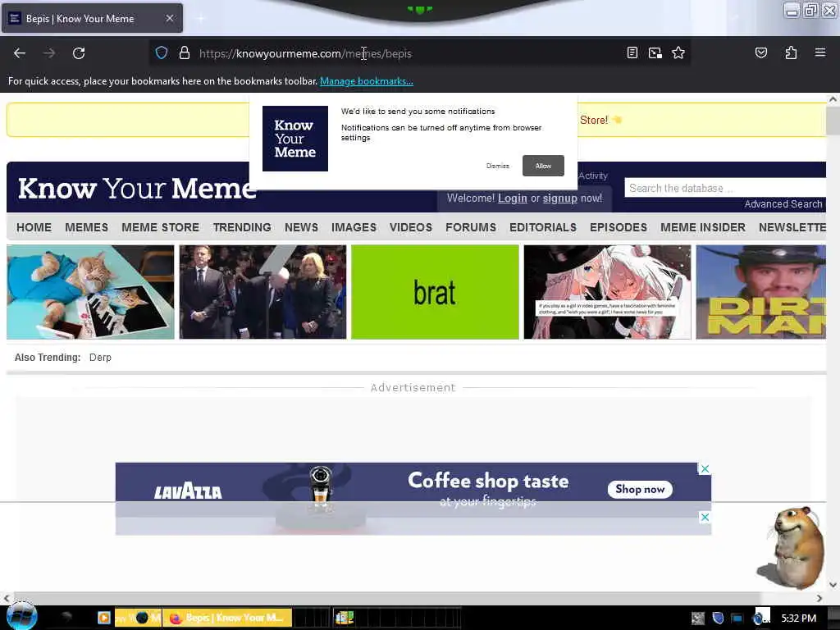Viewport: 840px width, 630px height.
Task: Open the NEWS menu item
Action: [301, 227]
